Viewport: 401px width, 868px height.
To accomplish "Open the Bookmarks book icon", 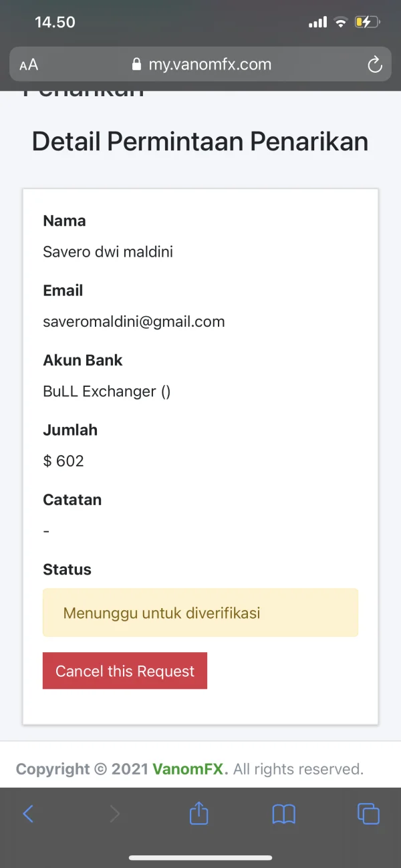I will [x=284, y=813].
